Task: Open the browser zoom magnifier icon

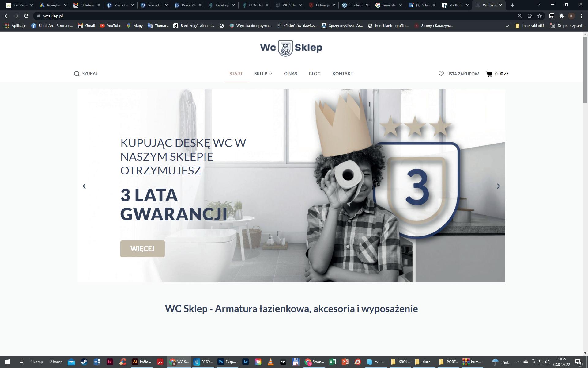Action: [x=520, y=16]
